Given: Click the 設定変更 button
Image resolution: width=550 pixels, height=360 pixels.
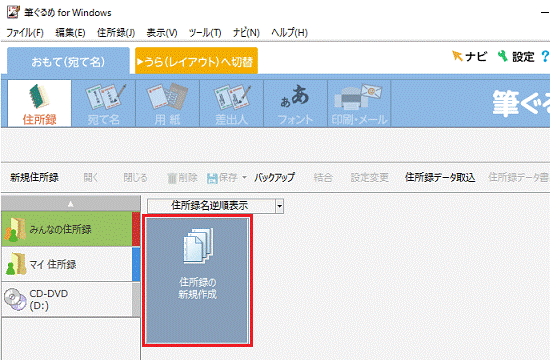Looking at the screenshot, I should (369, 178).
